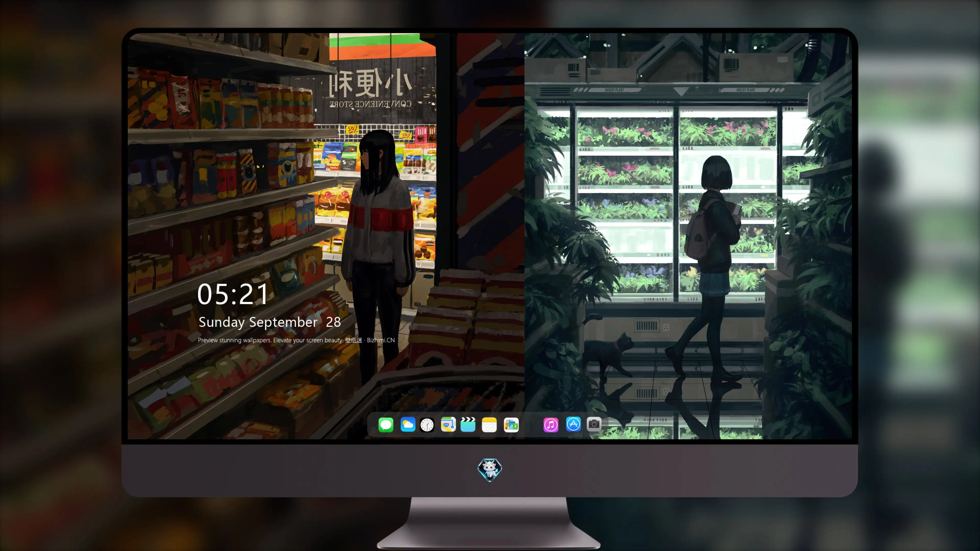Click the Bizhimi.CN wallpaper caption text
980x551 pixels.
(x=296, y=340)
